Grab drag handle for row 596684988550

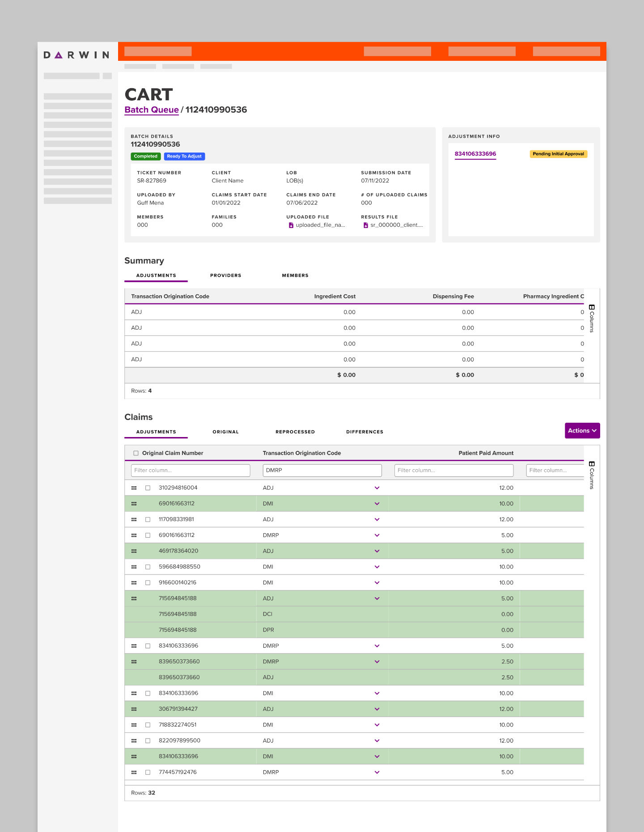tap(134, 567)
